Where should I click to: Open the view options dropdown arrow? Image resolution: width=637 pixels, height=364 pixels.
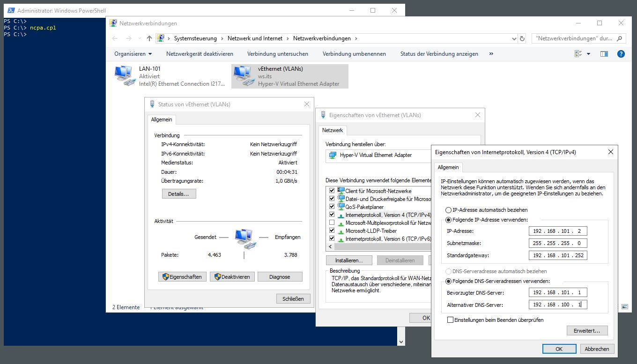588,54
